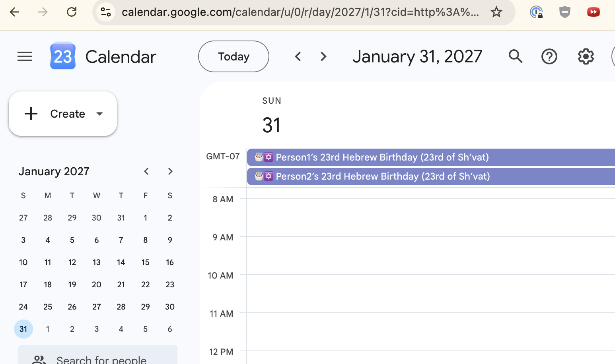Select January 26 in mini calendar

72,307
